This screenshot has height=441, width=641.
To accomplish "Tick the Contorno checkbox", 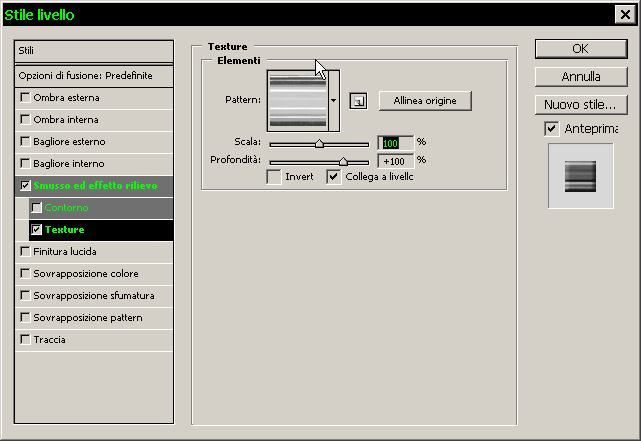I will pyautogui.click(x=37, y=208).
